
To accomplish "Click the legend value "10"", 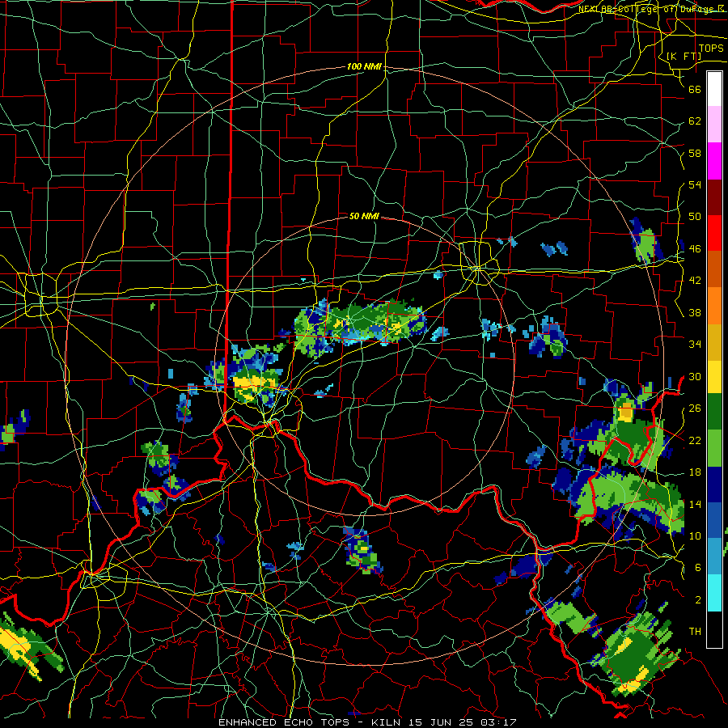I will (x=695, y=535).
